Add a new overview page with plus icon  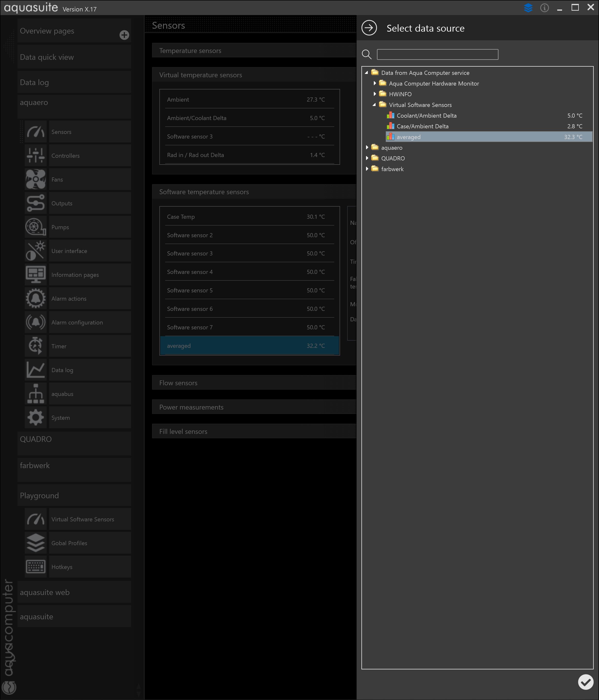point(124,35)
